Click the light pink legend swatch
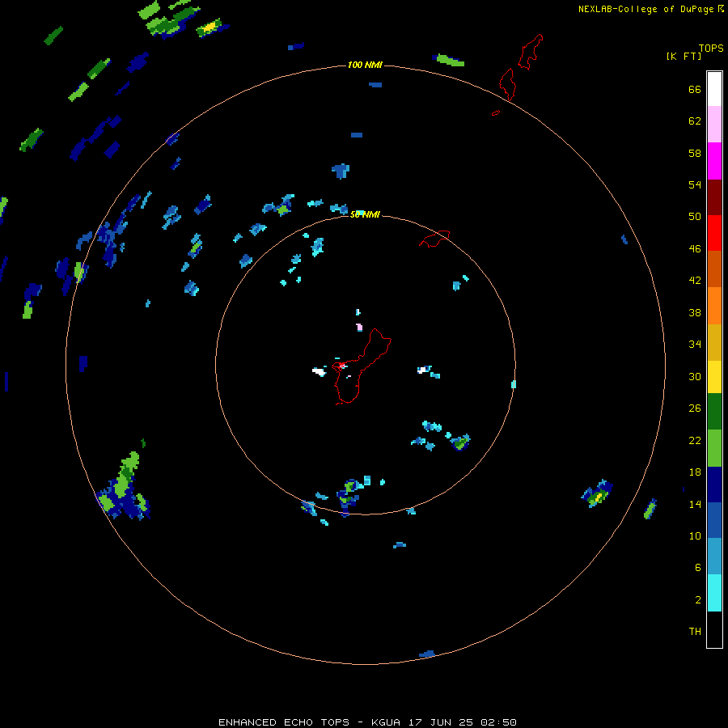Image resolution: width=728 pixels, height=728 pixels. click(714, 124)
